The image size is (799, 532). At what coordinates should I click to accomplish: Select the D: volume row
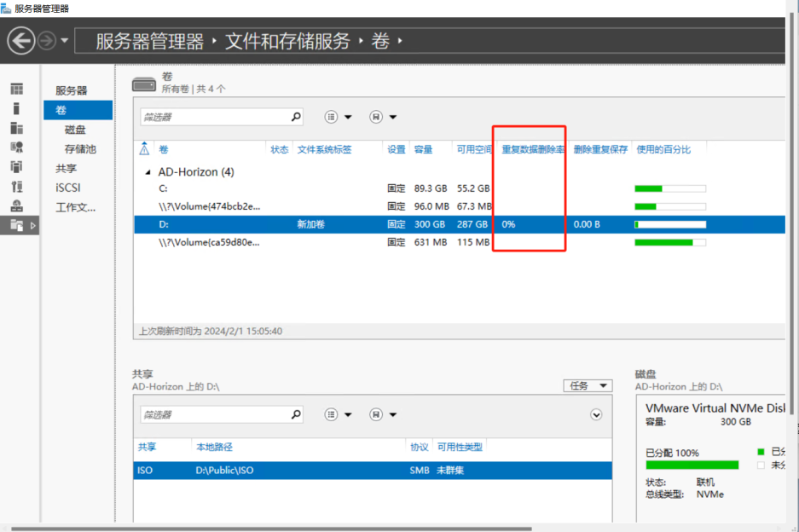[460, 224]
